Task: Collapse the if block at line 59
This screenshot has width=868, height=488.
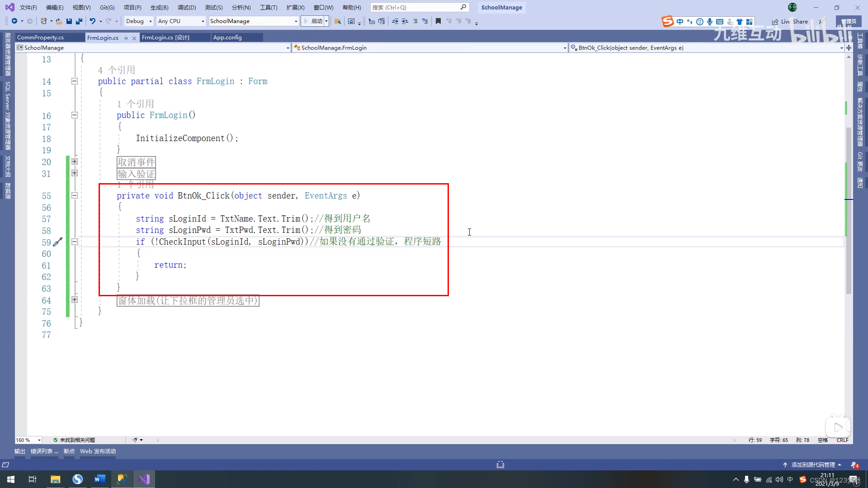Action: [75, 242]
